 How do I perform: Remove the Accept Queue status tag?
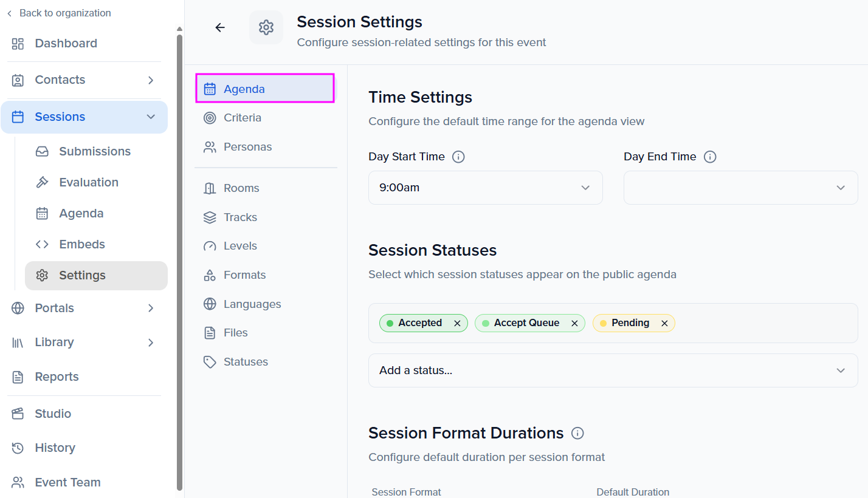574,323
